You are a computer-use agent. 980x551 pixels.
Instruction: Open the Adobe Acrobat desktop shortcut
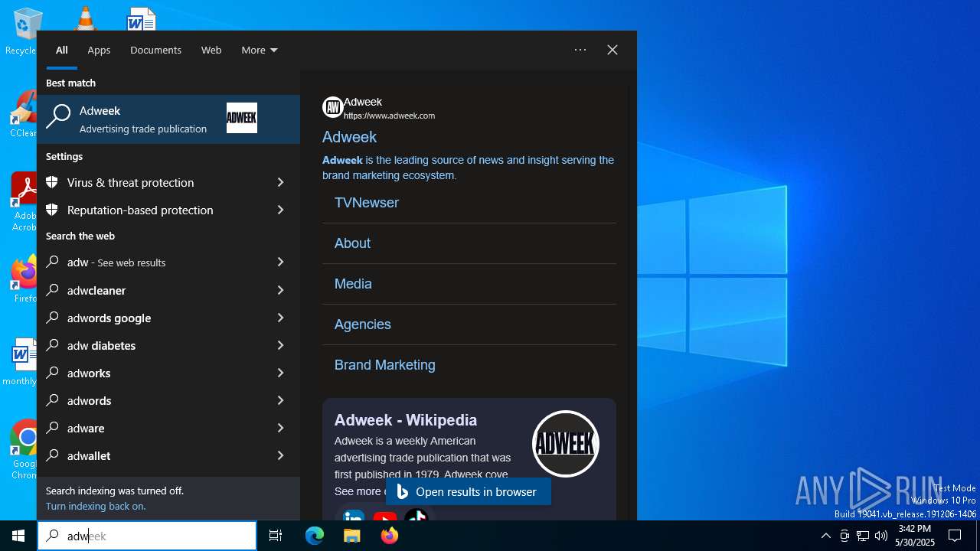pyautogui.click(x=23, y=202)
